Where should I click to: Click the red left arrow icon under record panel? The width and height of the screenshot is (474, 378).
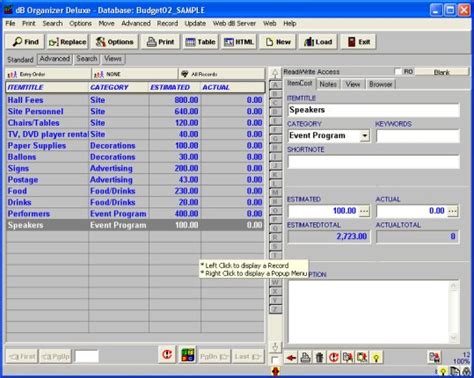tap(291, 358)
